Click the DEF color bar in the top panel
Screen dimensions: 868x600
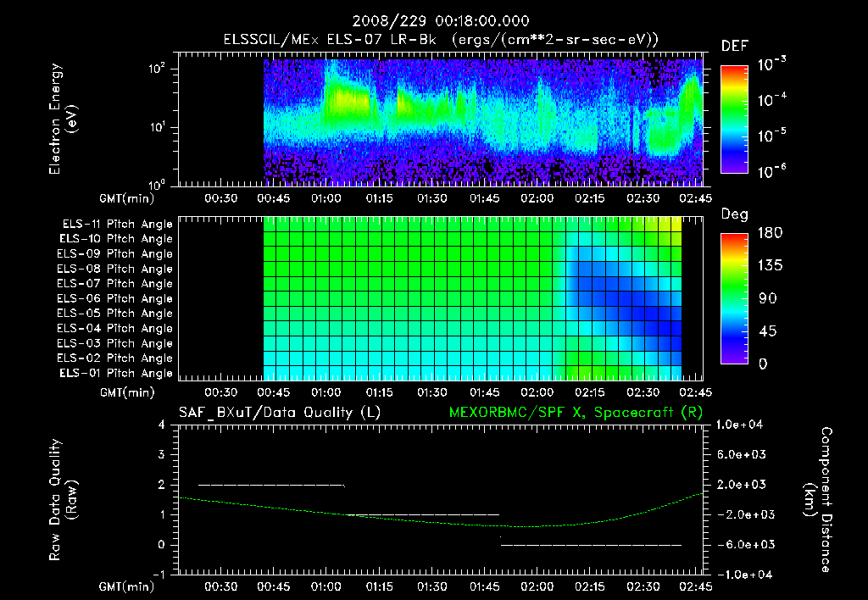734,119
